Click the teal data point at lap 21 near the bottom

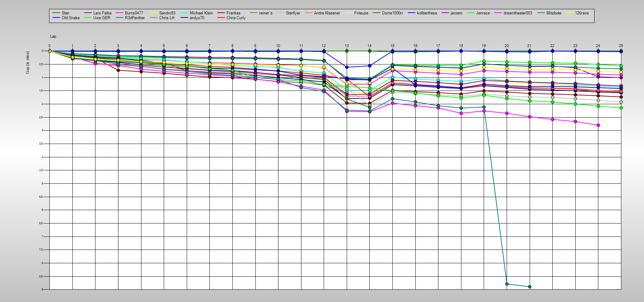pos(530,287)
